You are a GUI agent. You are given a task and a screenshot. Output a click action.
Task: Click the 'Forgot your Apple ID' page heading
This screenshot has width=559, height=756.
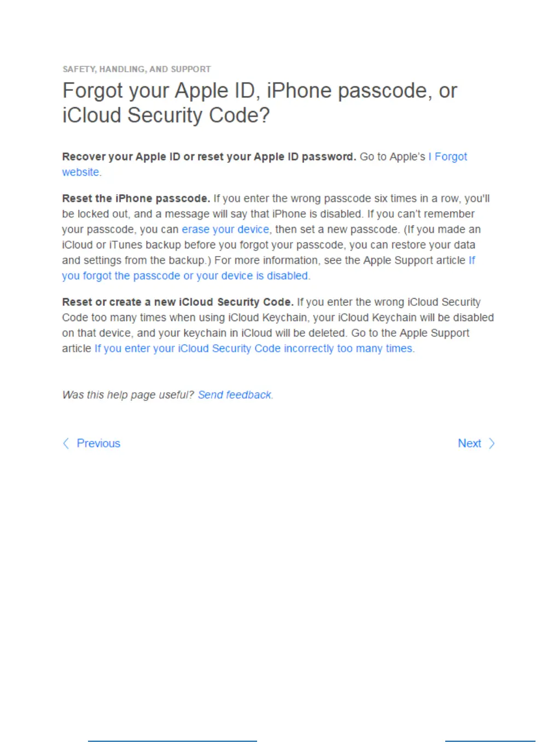click(x=259, y=91)
